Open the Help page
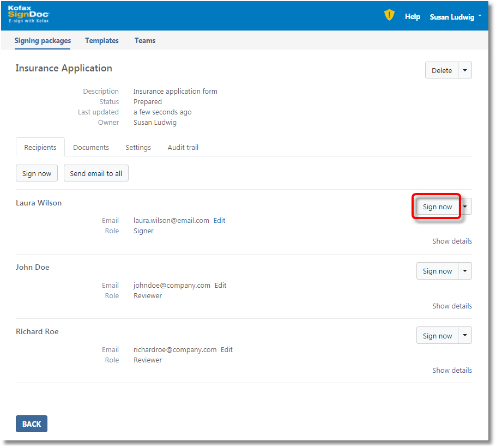The image size is (496, 448). point(412,17)
